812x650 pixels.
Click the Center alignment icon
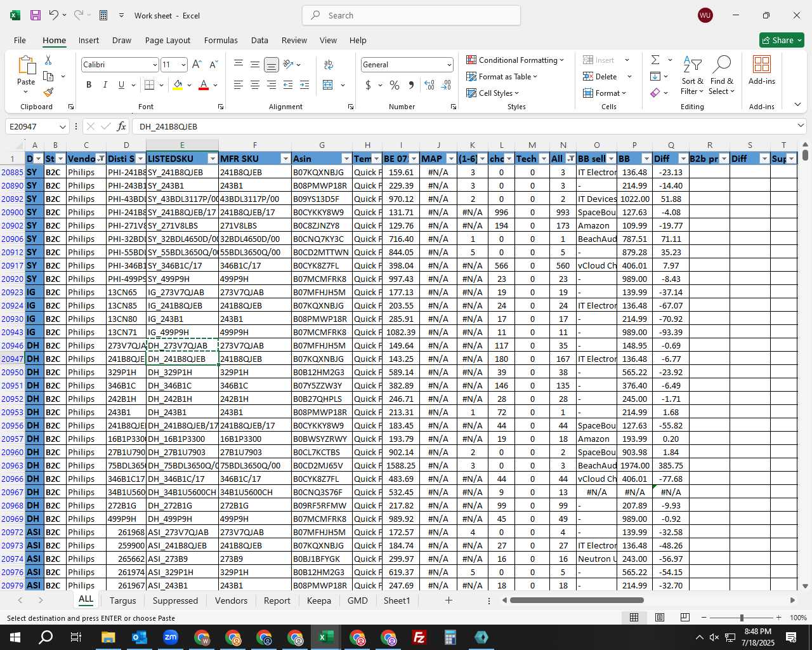255,85
